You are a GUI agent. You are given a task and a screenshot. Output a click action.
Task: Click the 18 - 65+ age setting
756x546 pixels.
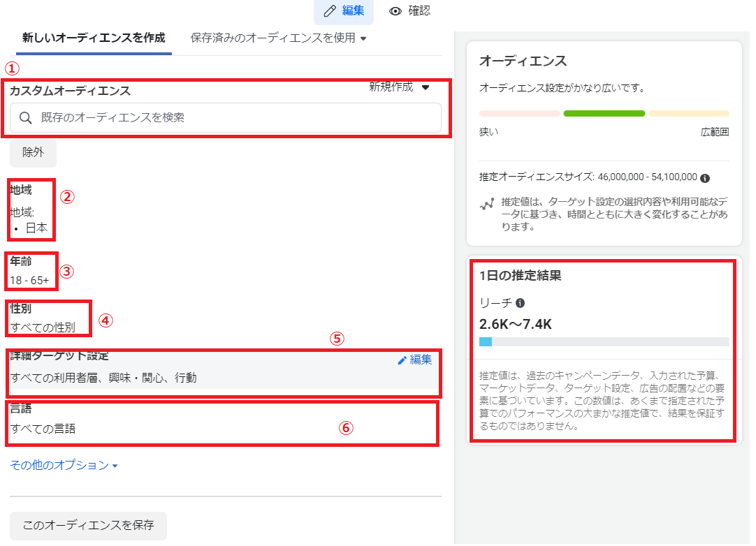(29, 281)
